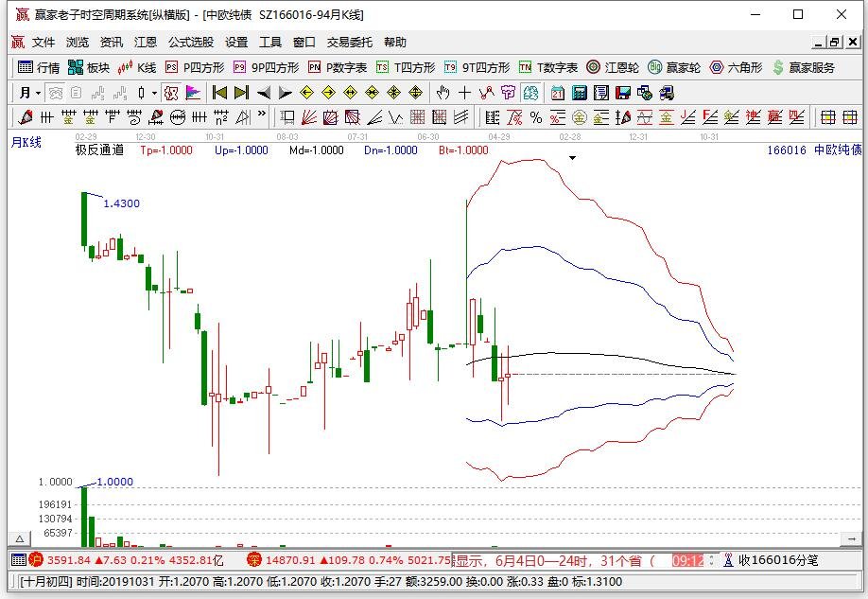Step to next bar with black right arrow

click(x=286, y=93)
